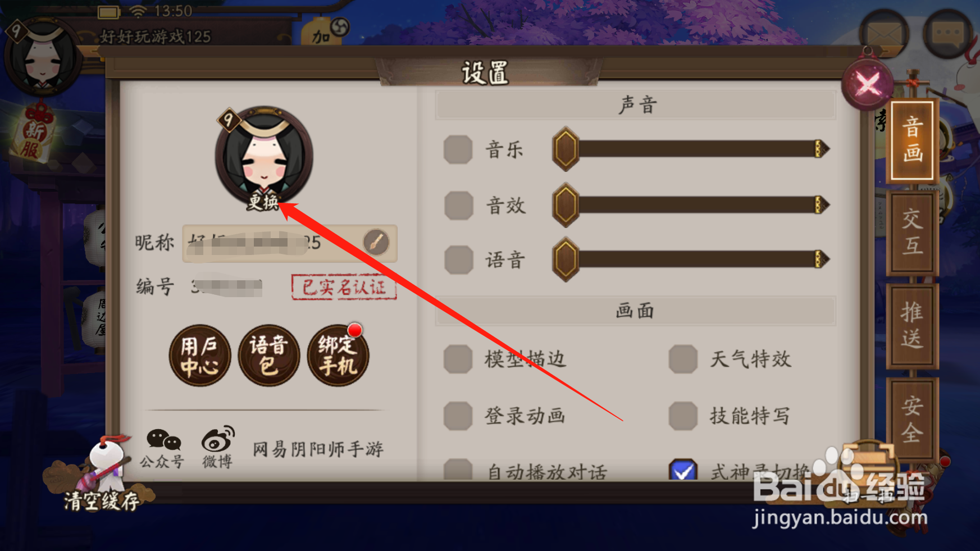980x551 pixels.
Task: Tap the 绑定手机 bind phone icon
Action: point(338,356)
